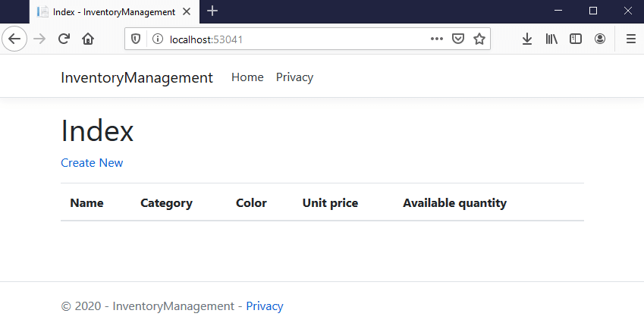This screenshot has width=644, height=326.
Task: Open Privacy in the top navbar
Action: [294, 77]
